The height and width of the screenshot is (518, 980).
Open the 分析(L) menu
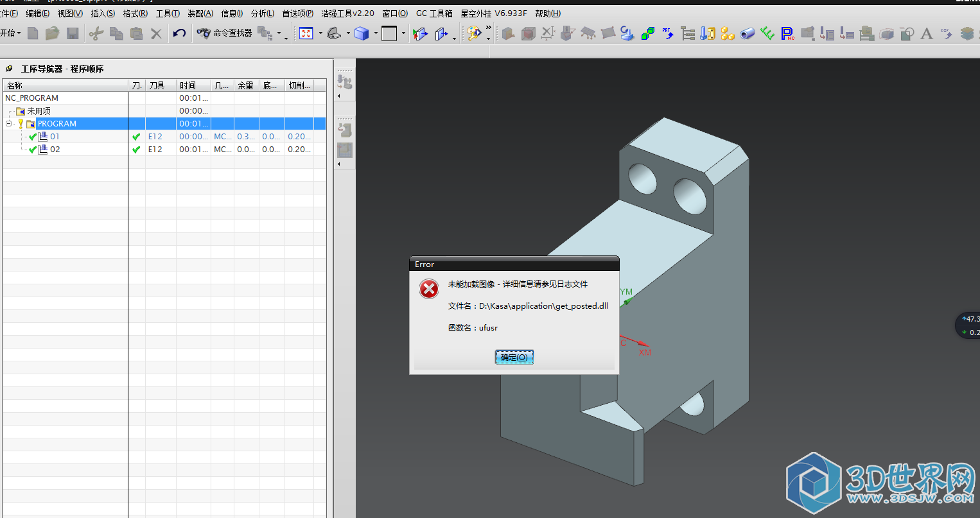[x=263, y=13]
